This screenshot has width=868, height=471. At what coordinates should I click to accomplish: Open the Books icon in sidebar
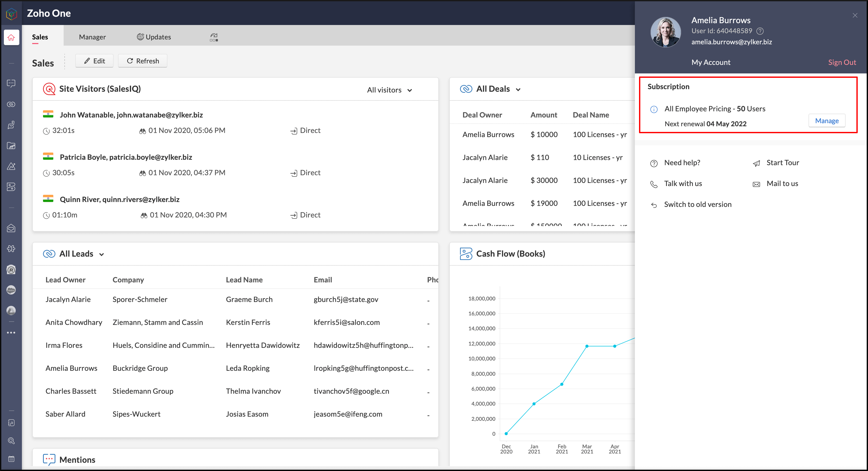(11, 187)
